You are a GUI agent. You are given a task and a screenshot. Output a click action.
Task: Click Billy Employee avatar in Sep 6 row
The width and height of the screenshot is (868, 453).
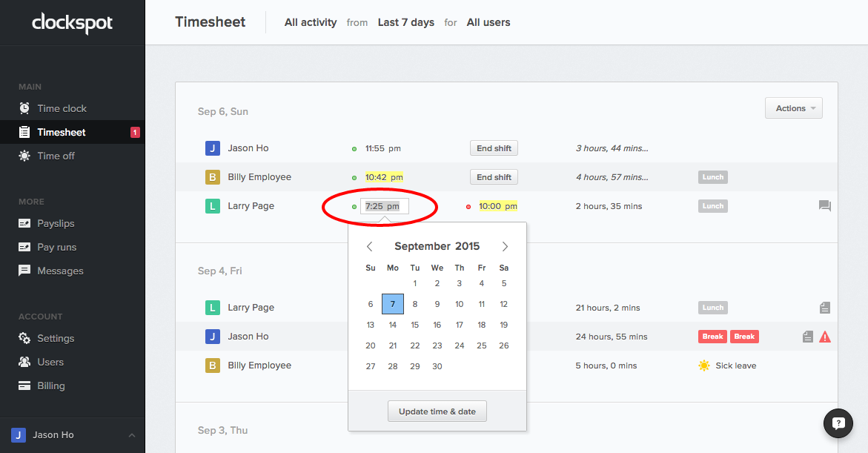pyautogui.click(x=213, y=177)
